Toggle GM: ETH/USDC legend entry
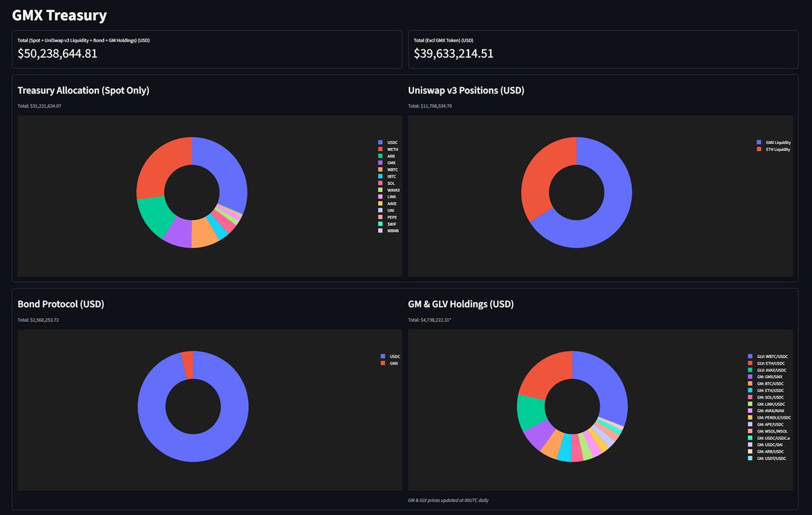Image resolution: width=812 pixels, height=515 pixels. (766, 390)
